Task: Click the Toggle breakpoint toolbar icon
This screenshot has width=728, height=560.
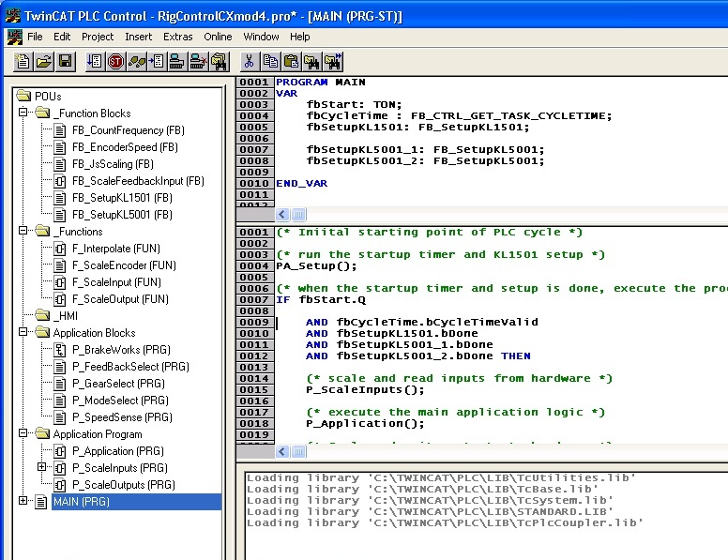Action: pyautogui.click(x=157, y=61)
